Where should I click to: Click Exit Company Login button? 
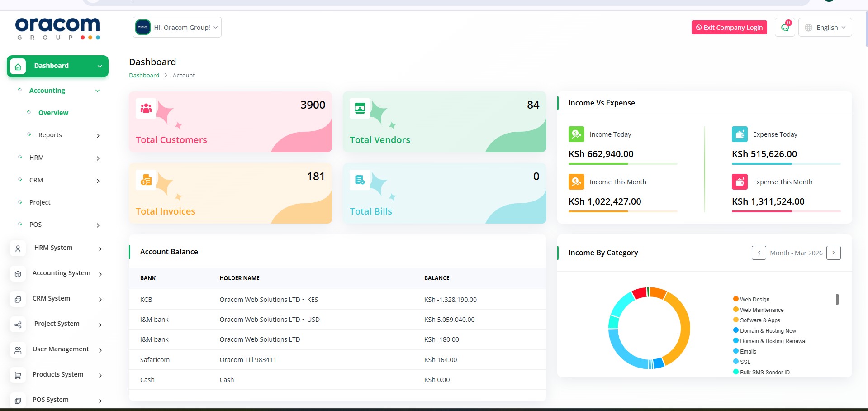[729, 28]
